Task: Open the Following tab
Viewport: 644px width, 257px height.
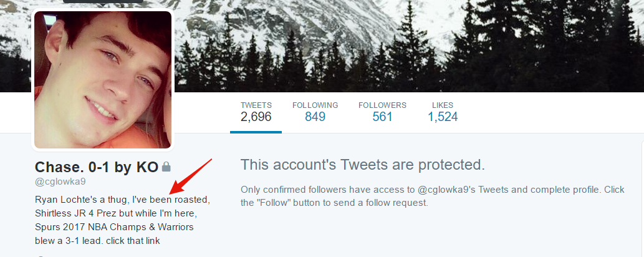Action: 315,112
